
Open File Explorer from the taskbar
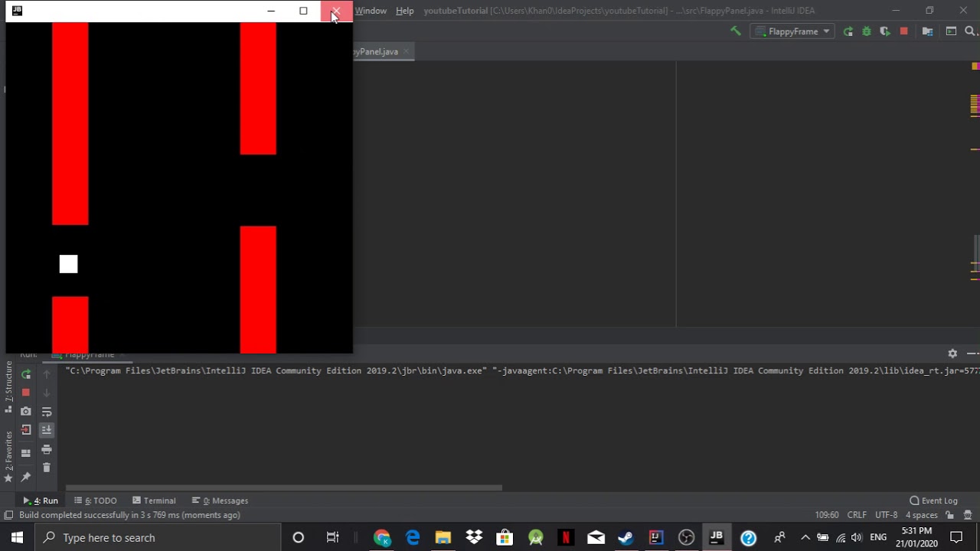[443, 537]
